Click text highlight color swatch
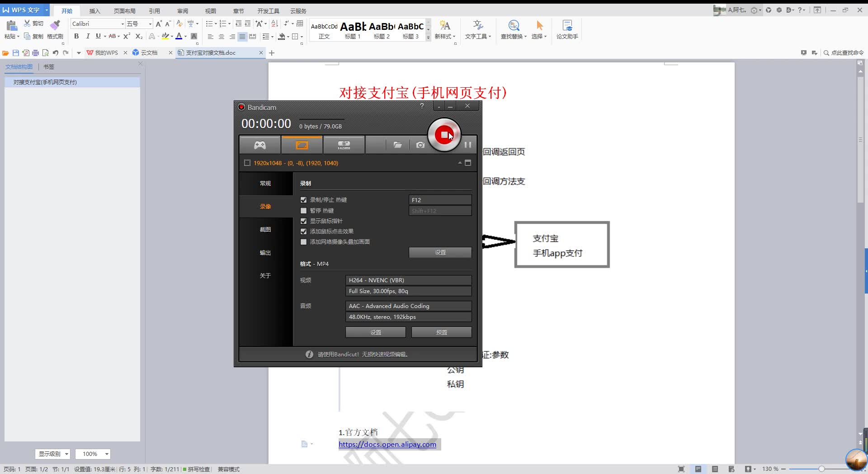868x474 pixels. [165, 36]
